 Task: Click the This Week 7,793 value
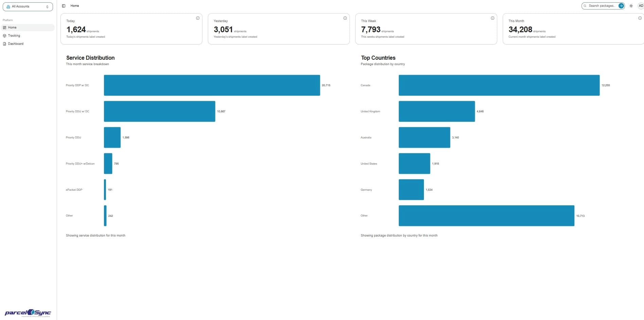coord(371,30)
